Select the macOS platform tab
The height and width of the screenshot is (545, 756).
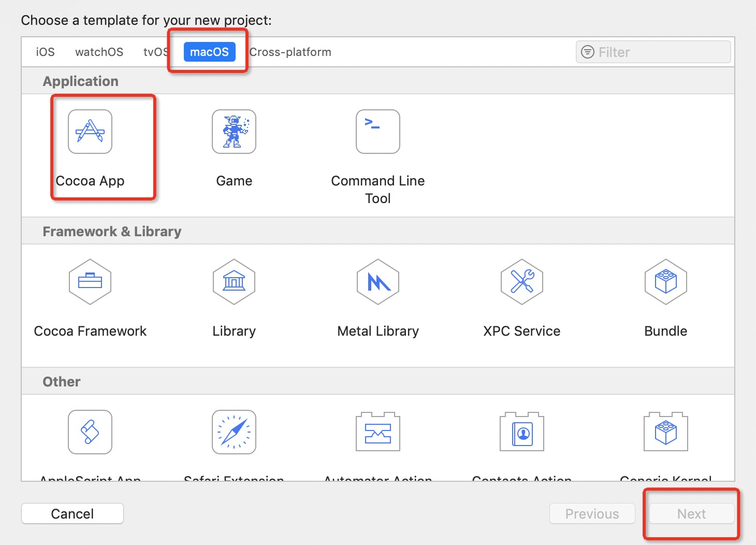[x=209, y=52]
